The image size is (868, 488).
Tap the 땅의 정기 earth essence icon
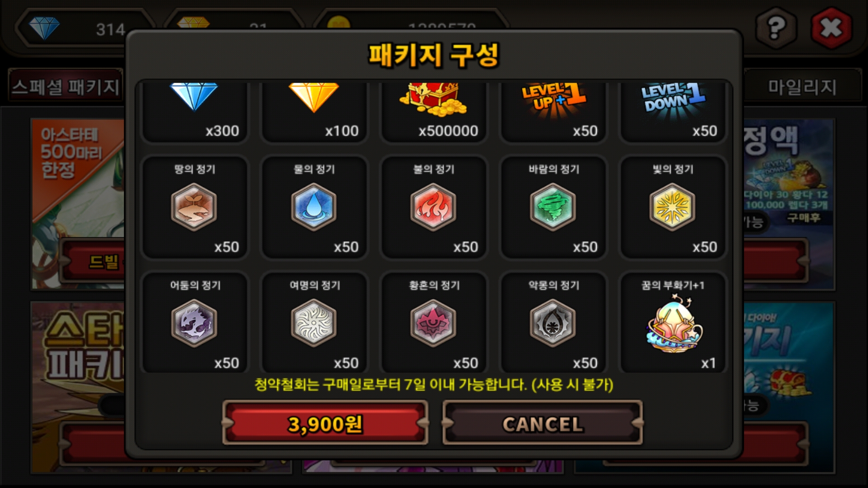pyautogui.click(x=194, y=207)
